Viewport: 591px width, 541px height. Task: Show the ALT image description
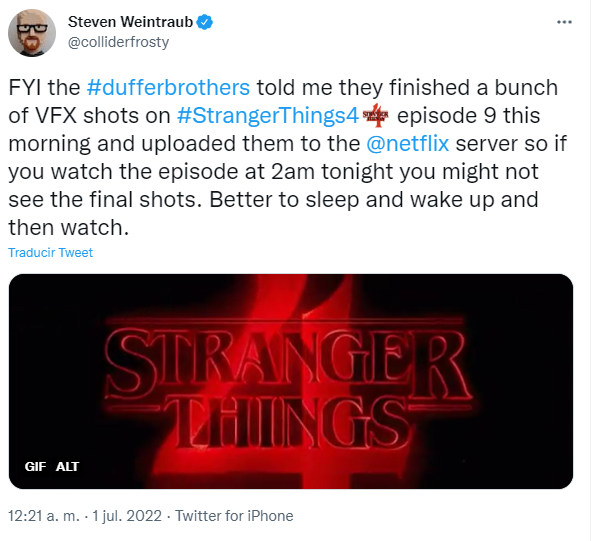click(67, 467)
